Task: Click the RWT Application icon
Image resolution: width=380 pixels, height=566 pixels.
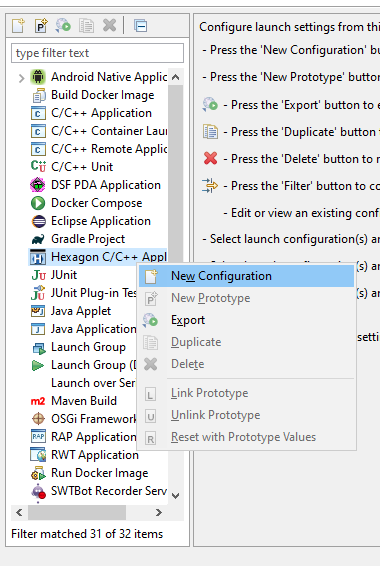Action: point(38,455)
